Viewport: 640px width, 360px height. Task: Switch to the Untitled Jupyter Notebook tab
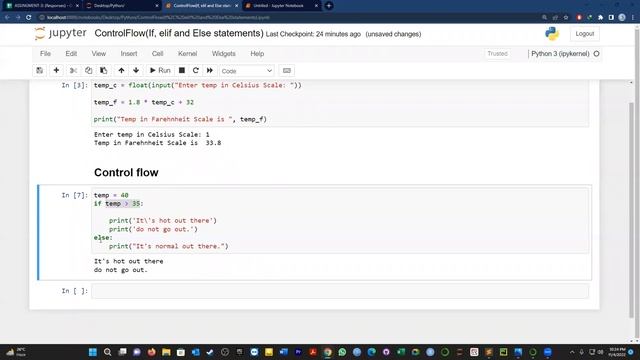(282, 6)
